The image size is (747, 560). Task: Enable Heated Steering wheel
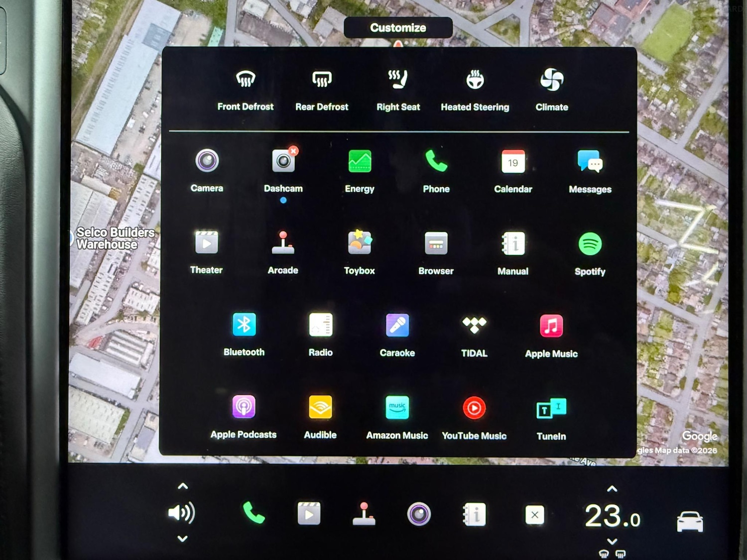(475, 80)
